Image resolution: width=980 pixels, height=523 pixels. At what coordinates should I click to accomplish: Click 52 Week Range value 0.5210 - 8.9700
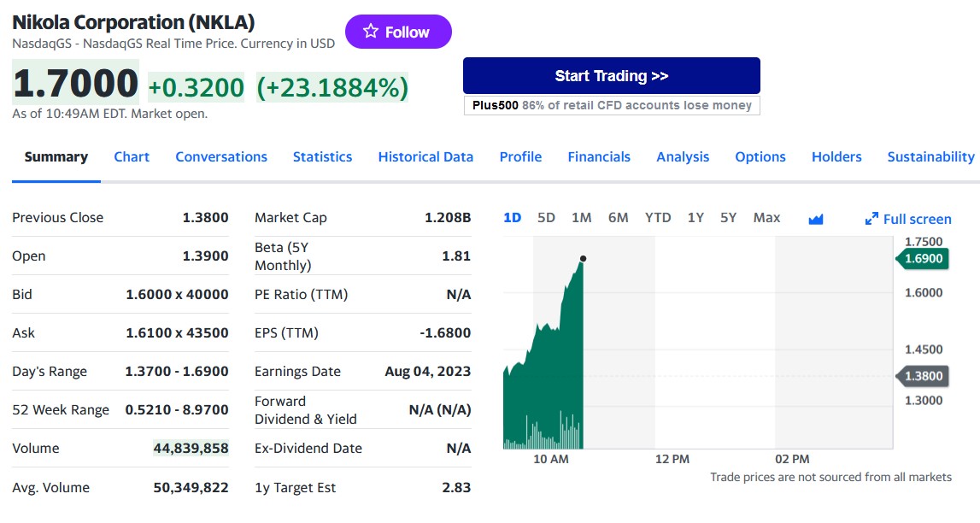pos(177,410)
